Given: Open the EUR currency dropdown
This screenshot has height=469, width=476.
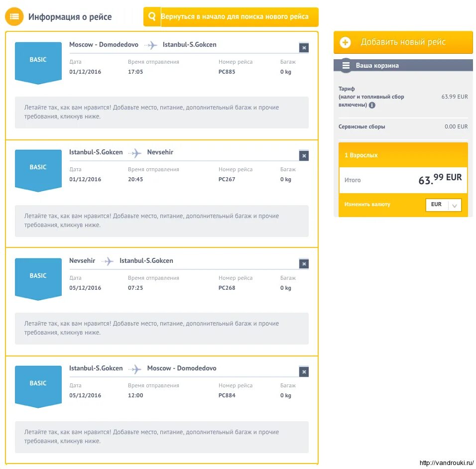Looking at the screenshot, I should tap(444, 205).
